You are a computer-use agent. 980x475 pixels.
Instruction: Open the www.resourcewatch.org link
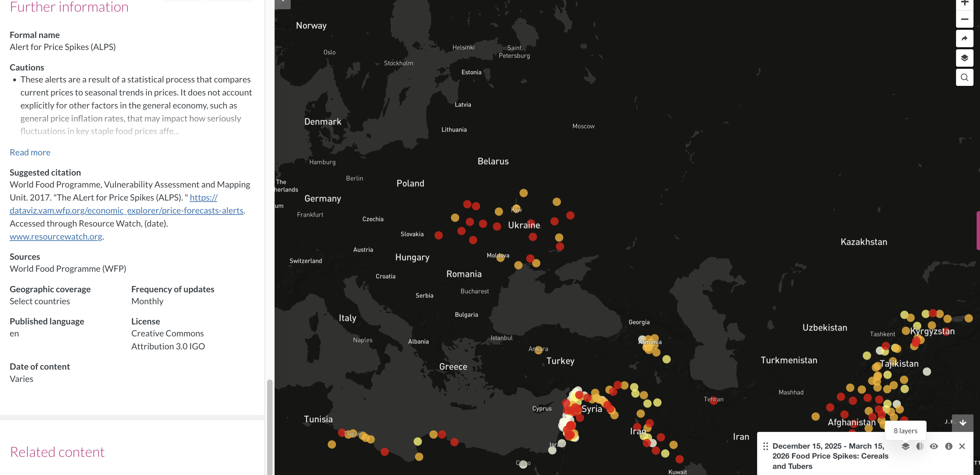[x=56, y=236]
